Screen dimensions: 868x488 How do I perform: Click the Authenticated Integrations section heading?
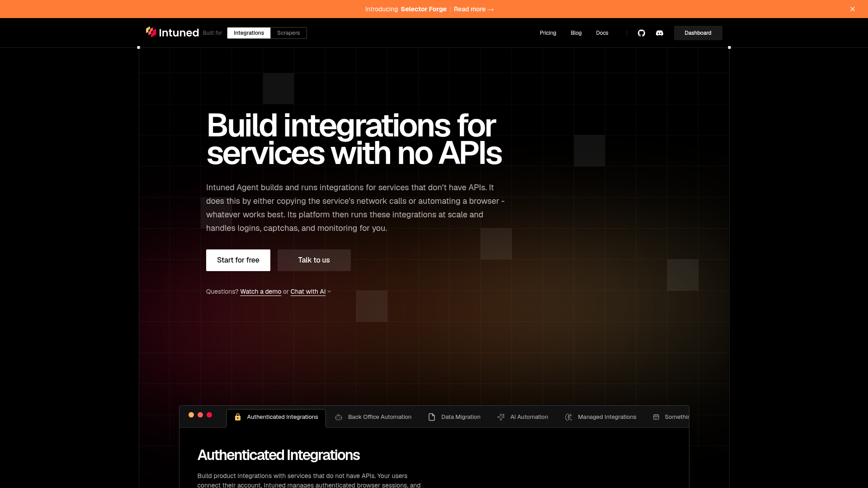(x=278, y=455)
